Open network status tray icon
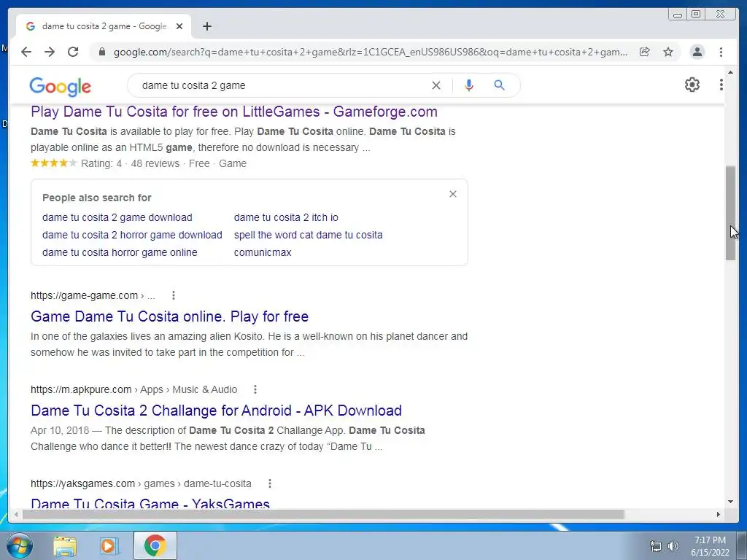 [656, 546]
